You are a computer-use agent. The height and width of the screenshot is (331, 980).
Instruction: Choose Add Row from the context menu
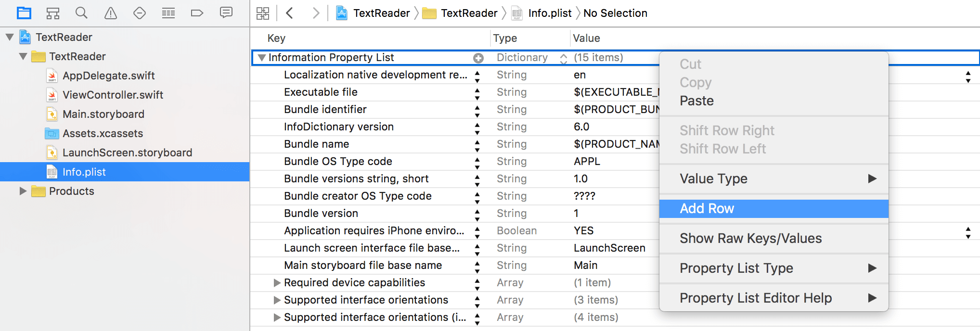(x=707, y=208)
